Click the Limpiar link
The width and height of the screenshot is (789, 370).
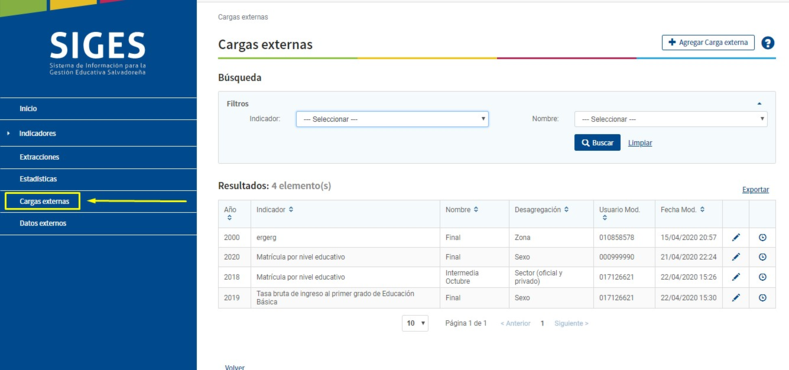640,143
